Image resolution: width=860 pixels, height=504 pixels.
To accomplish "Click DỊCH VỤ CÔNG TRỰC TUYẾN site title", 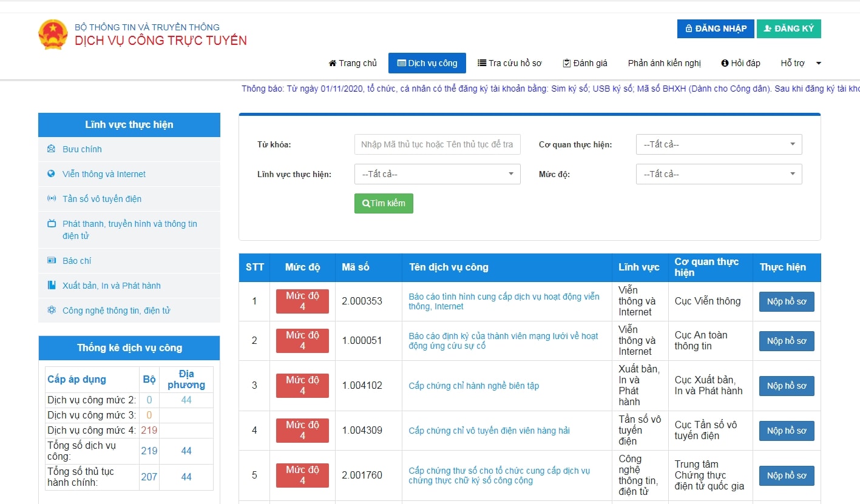I will (x=161, y=41).
